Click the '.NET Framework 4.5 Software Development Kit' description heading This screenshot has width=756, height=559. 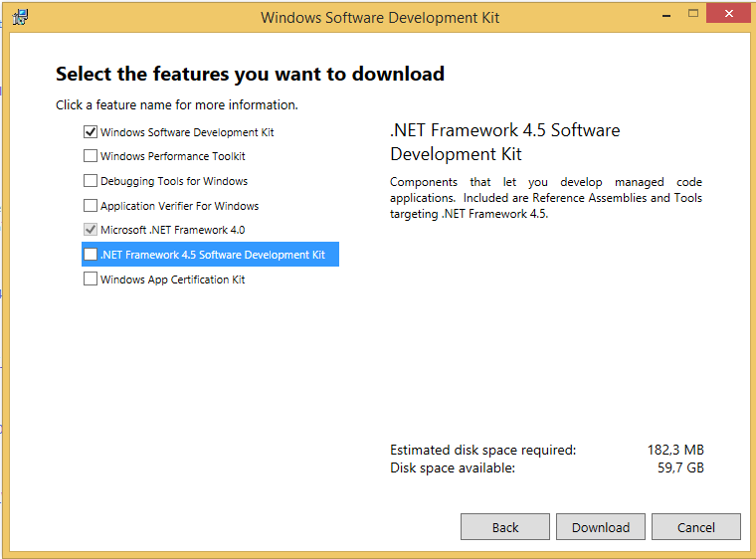(x=504, y=142)
